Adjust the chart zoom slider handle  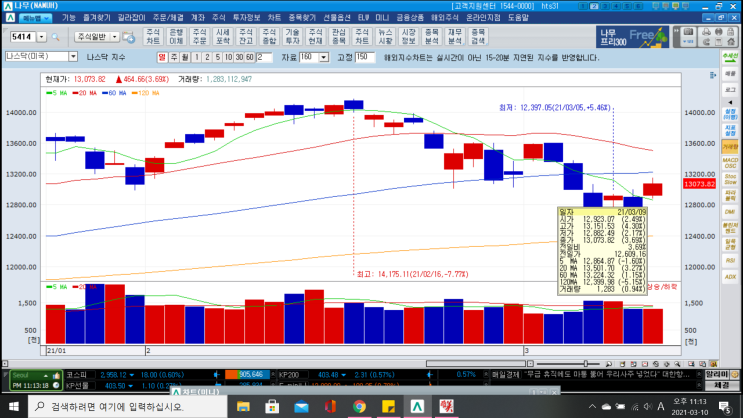[x=586, y=363]
